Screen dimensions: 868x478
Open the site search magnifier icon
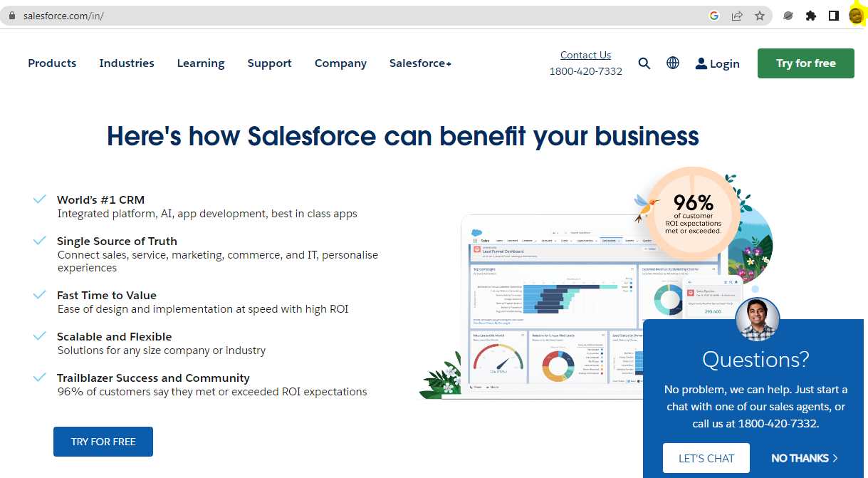[x=644, y=63]
